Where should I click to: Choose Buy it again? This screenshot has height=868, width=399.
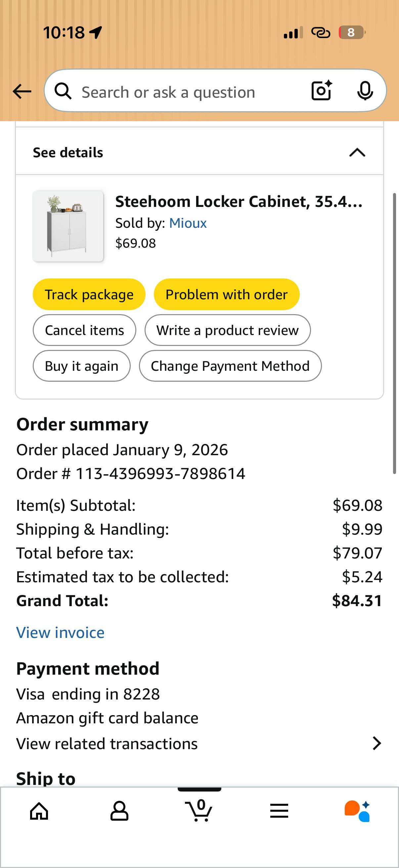pyautogui.click(x=81, y=366)
